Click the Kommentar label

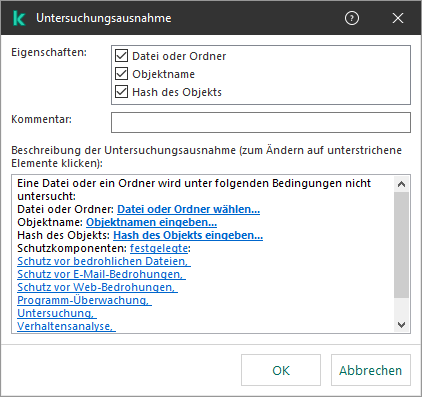pyautogui.click(x=41, y=119)
